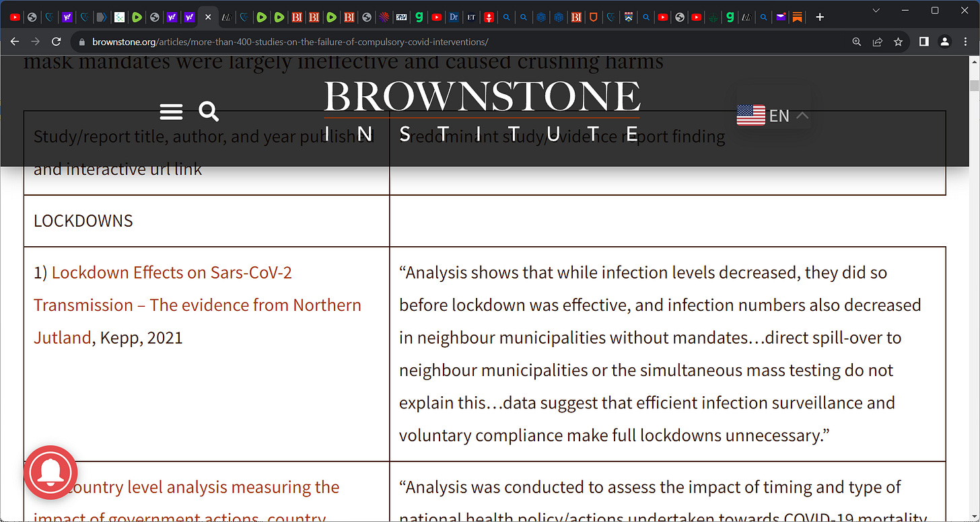The height and width of the screenshot is (522, 980).
Task: Switch to the green-white pixel pattern tab
Action: click(x=119, y=17)
